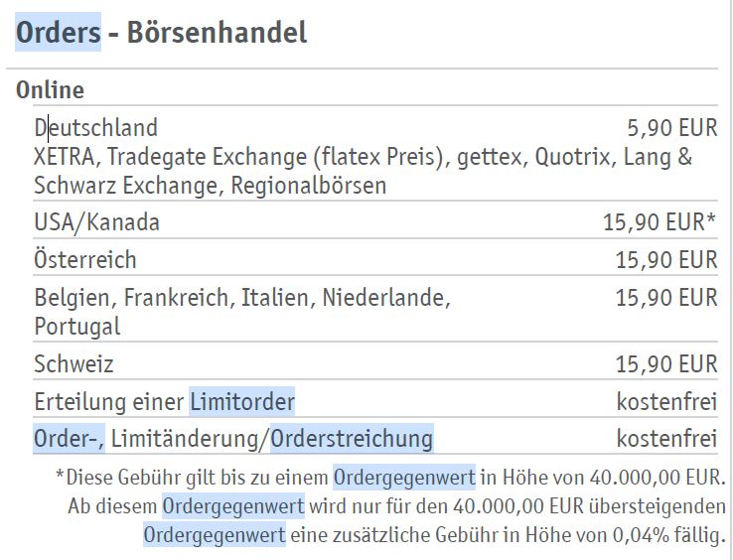
Task: Select the "Schweiz" row label
Action: (x=73, y=363)
